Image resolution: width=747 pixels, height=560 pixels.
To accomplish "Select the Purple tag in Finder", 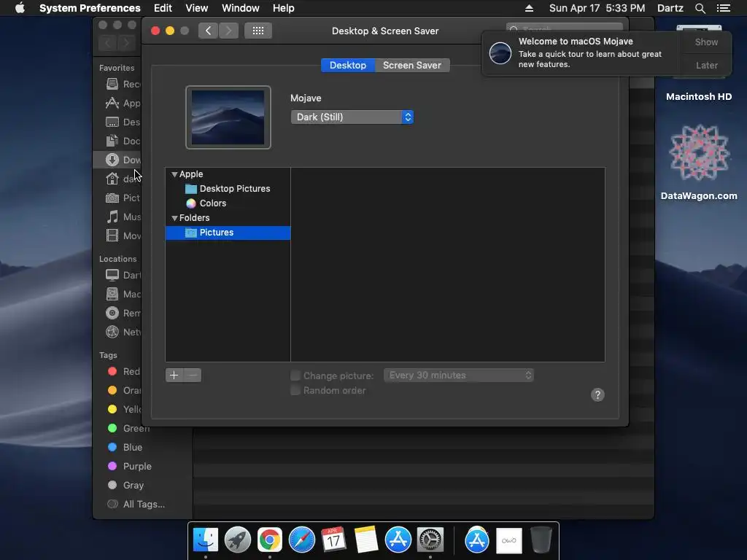I will point(130,466).
